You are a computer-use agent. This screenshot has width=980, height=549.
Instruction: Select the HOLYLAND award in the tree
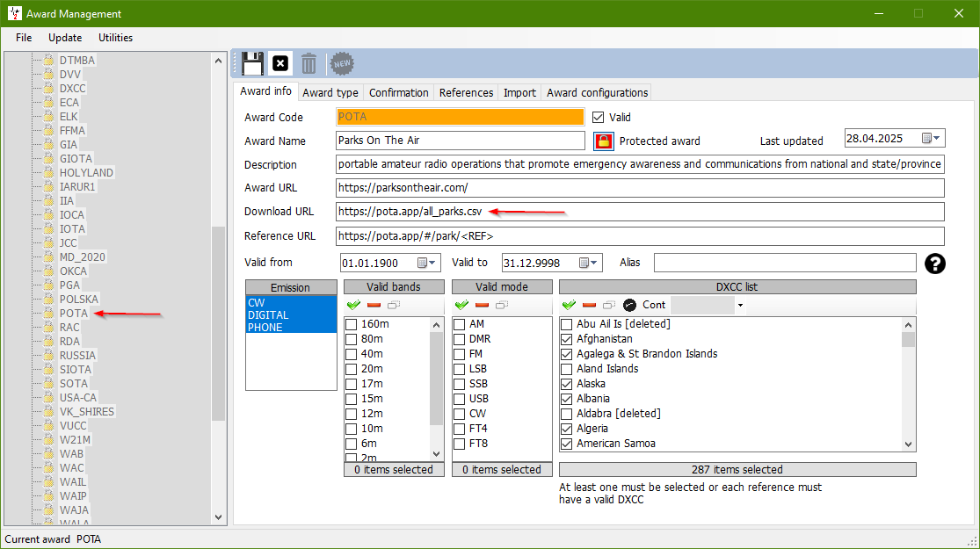click(x=86, y=172)
